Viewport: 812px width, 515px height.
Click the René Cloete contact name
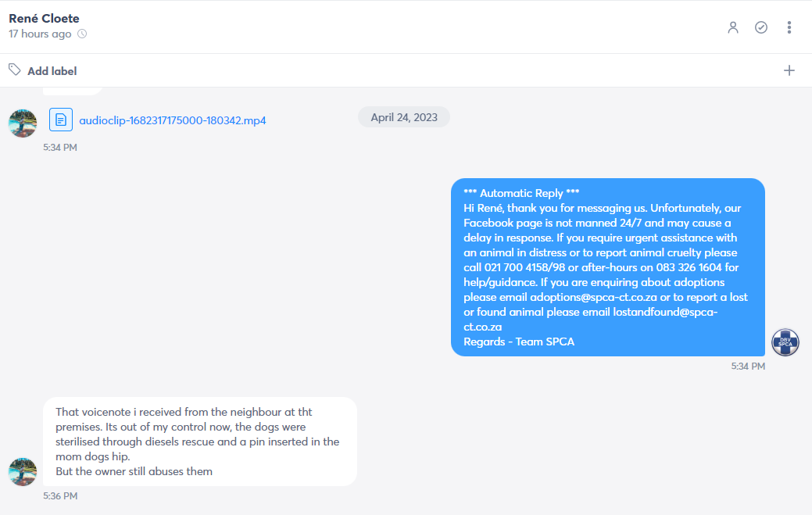point(44,18)
